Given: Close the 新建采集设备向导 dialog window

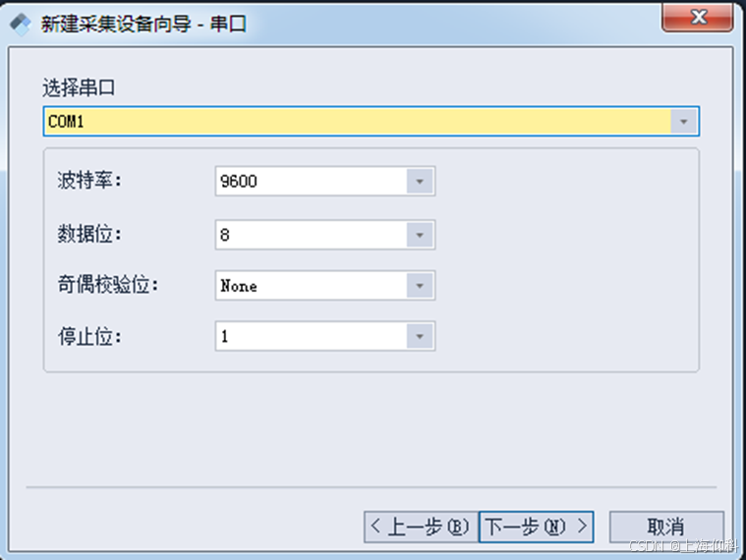Looking at the screenshot, I should pos(699,19).
